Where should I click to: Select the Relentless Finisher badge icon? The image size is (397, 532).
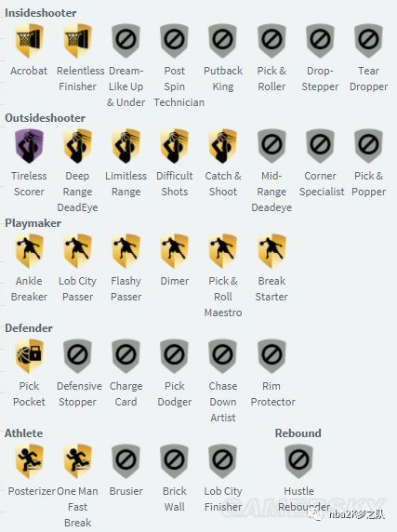coord(78,41)
